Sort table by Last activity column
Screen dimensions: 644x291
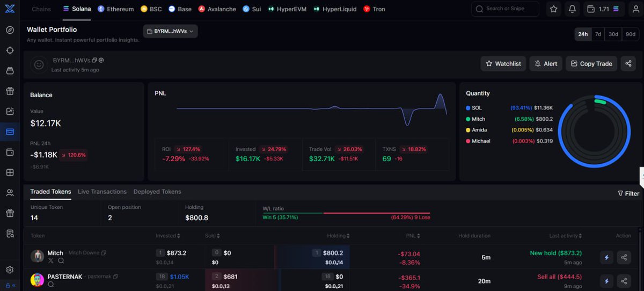tap(567, 236)
